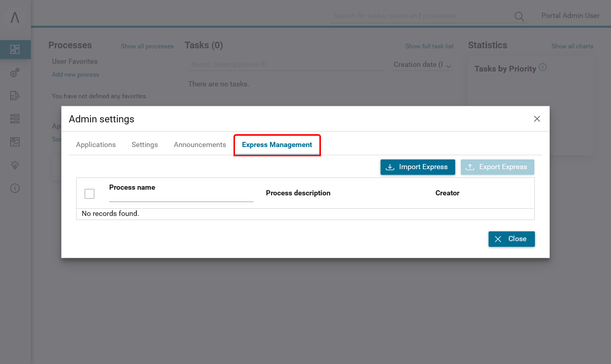Viewport: 611px width, 364px height.
Task: Click the Admin settings dialog title
Action: coord(101,119)
